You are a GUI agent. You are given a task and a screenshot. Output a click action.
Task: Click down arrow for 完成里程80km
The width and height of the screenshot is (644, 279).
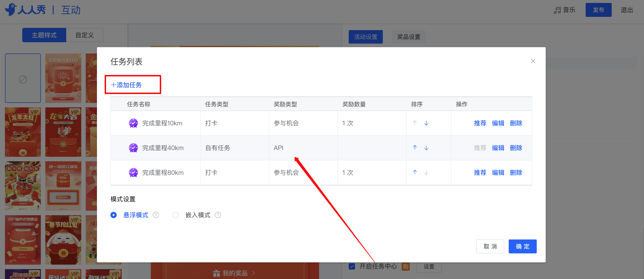pyautogui.click(x=426, y=173)
